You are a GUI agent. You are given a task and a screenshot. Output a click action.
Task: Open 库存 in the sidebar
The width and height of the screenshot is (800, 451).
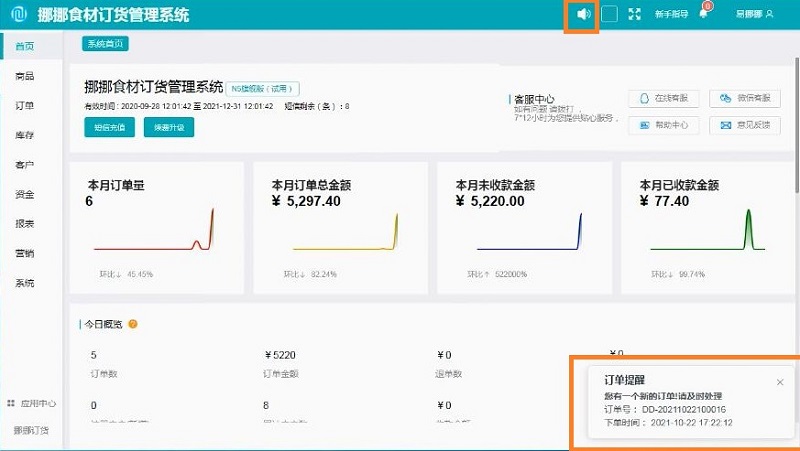tap(24, 135)
